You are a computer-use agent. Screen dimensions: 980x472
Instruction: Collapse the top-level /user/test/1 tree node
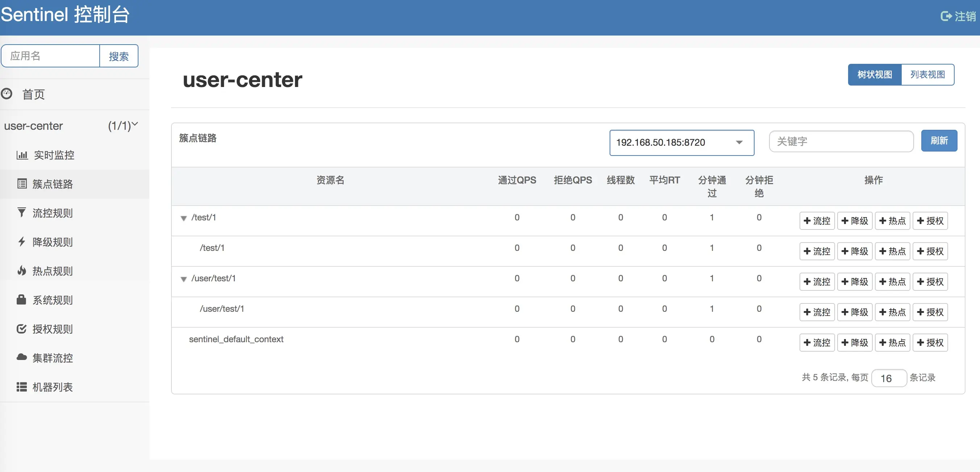[184, 280]
